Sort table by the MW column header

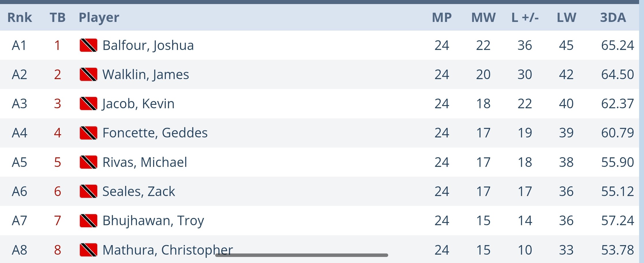[483, 18]
